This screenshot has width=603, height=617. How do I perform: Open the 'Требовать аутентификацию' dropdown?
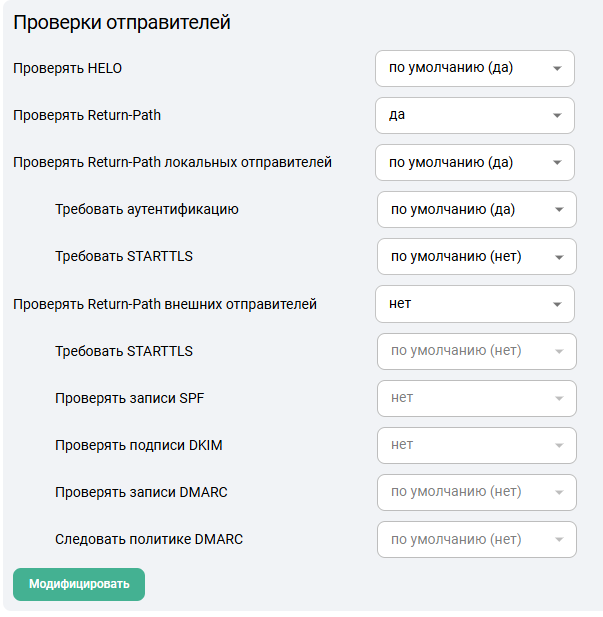477,209
